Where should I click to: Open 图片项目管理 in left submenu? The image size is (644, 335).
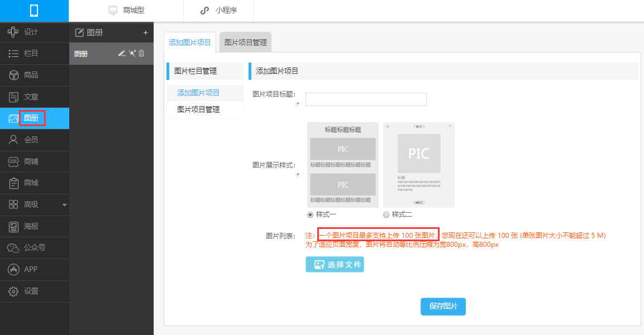coord(204,109)
